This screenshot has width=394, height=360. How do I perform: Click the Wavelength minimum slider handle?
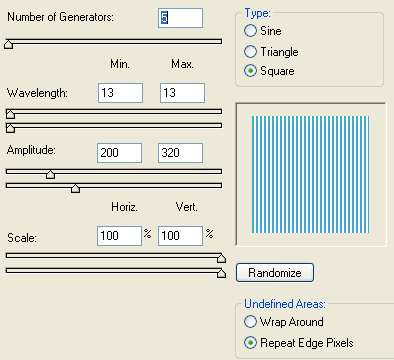click(10, 114)
